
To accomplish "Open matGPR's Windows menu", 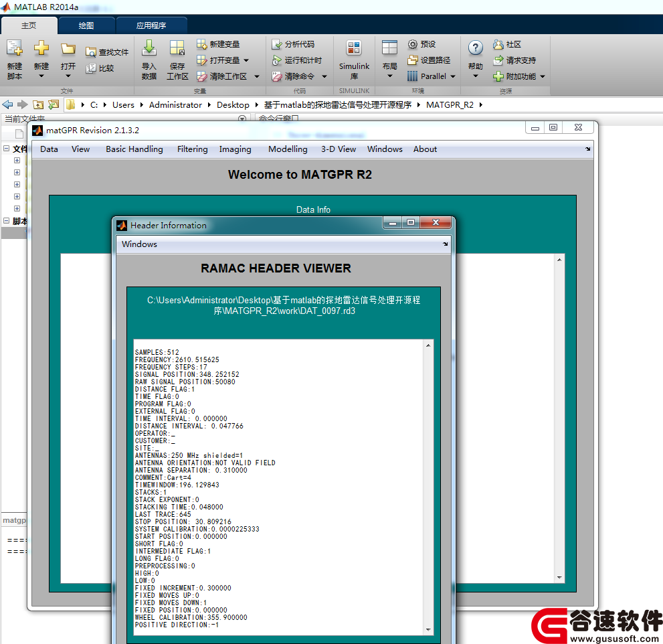I will (385, 149).
